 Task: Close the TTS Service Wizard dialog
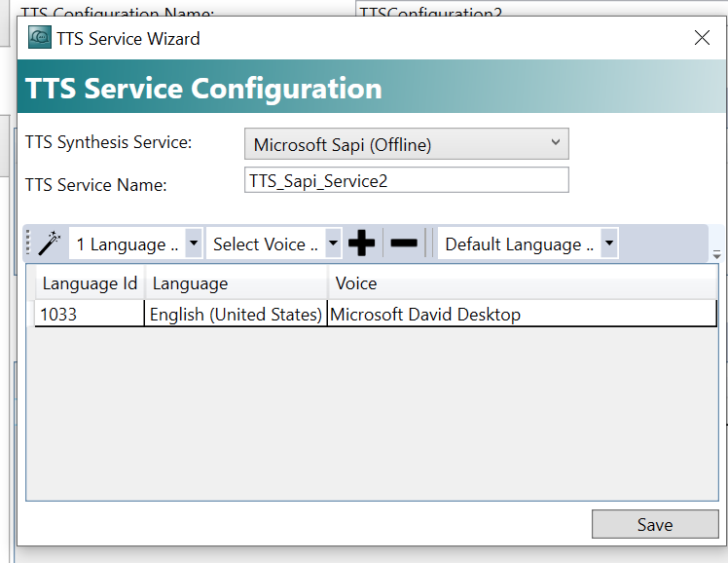click(702, 38)
